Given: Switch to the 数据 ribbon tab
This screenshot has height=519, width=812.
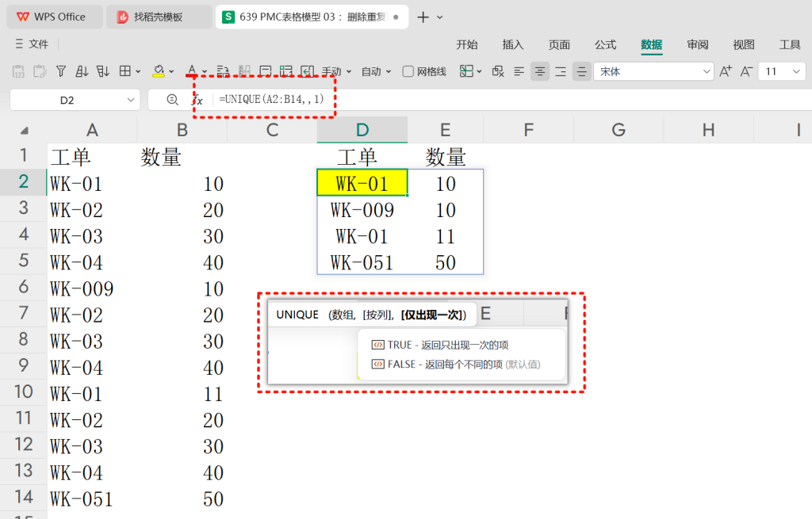Looking at the screenshot, I should point(652,44).
